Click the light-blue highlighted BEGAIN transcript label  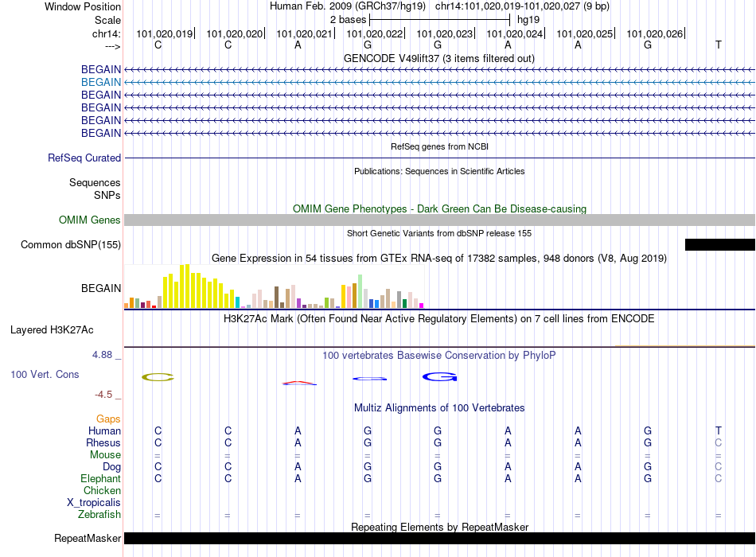[101, 82]
